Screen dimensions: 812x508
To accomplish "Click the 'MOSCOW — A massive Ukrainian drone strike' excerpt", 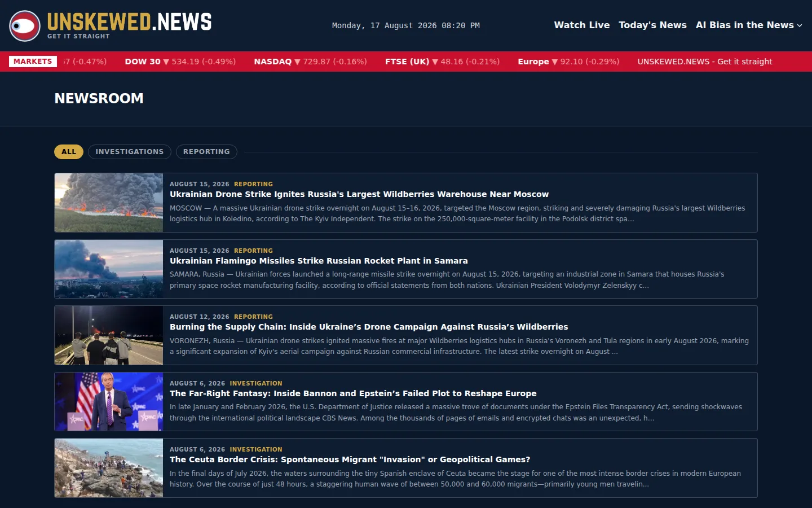I will (x=457, y=213).
